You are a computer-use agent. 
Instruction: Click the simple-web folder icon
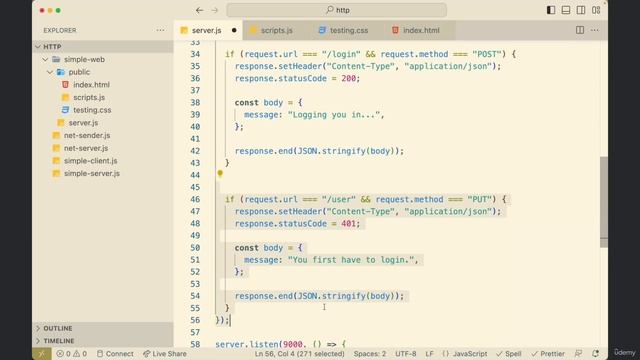pyautogui.click(x=56, y=60)
